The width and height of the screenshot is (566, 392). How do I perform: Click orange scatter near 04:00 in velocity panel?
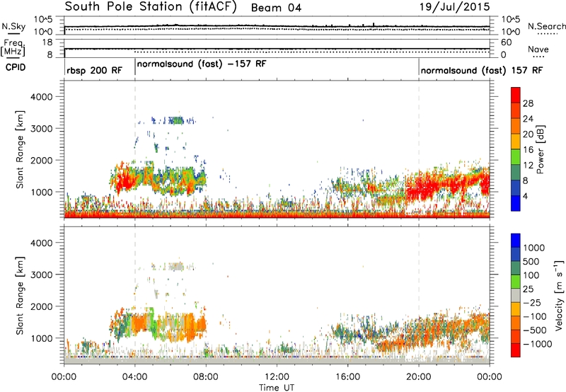pos(139,324)
